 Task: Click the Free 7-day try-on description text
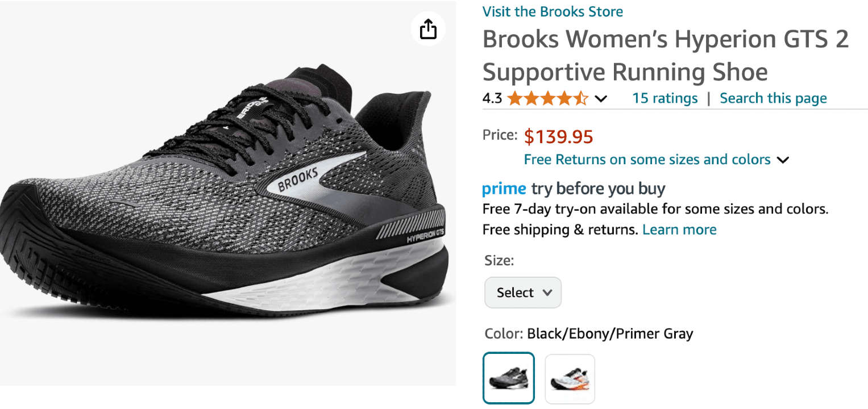(655, 209)
